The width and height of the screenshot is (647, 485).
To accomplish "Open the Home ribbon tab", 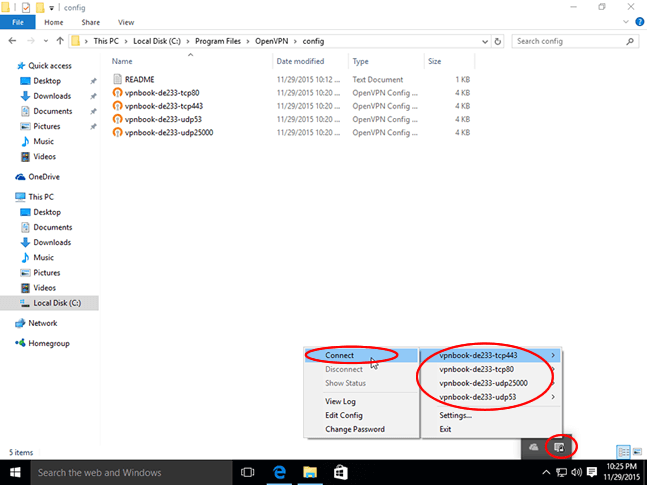I will pyautogui.click(x=54, y=22).
